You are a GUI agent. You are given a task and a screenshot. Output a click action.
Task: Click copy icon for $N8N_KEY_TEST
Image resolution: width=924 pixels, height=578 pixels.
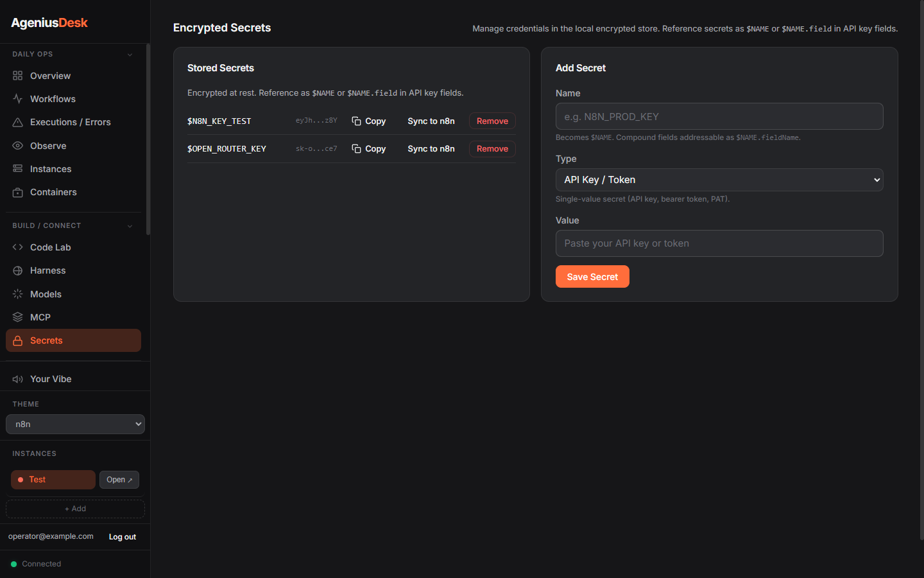click(356, 121)
